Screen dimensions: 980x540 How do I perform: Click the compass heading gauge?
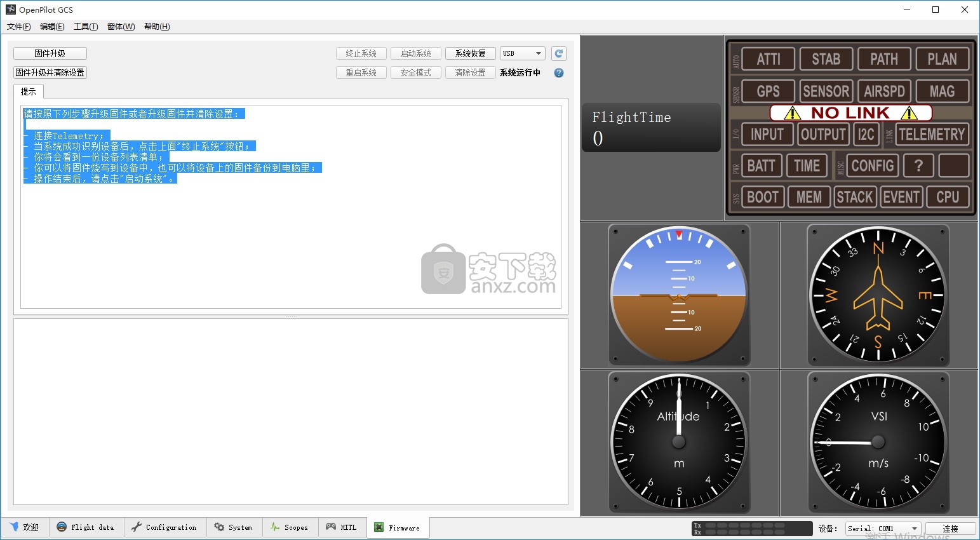pos(878,295)
